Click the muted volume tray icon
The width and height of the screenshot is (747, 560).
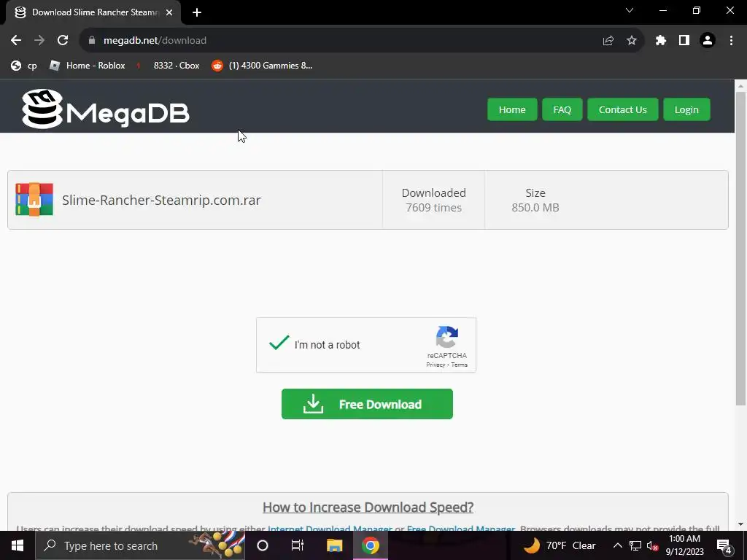coord(652,545)
